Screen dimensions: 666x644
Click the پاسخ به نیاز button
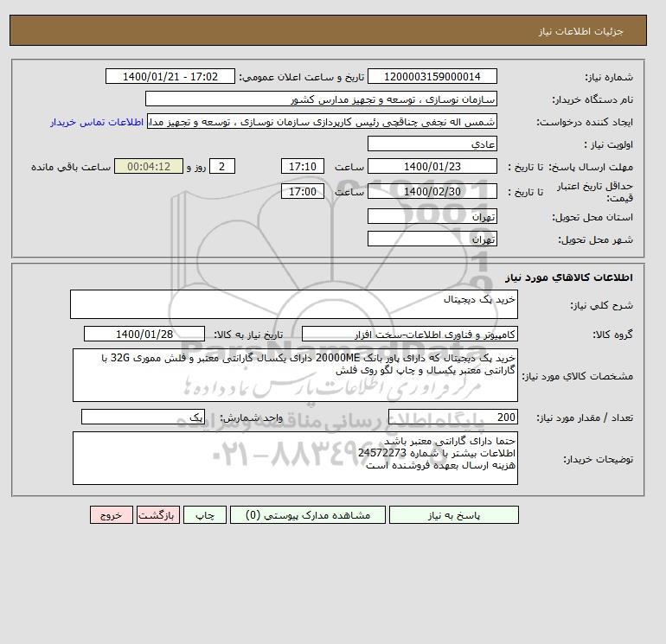pyautogui.click(x=453, y=515)
